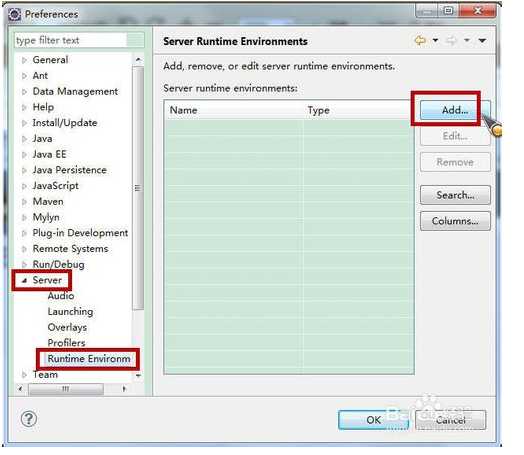Image resolution: width=524 pixels, height=455 pixels.
Task: Close the Preferences window
Action: [478, 11]
